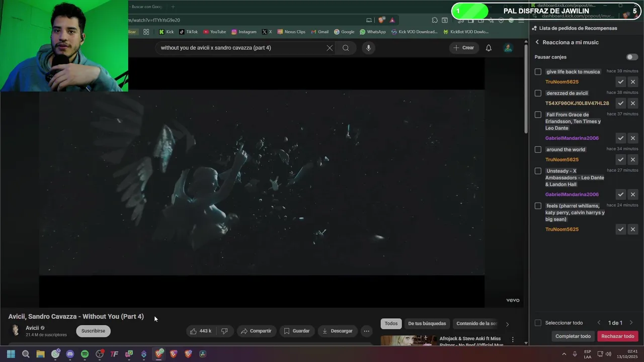Screen dimensions: 644x362
Task: Open the Windows Start menu
Action: point(11,354)
